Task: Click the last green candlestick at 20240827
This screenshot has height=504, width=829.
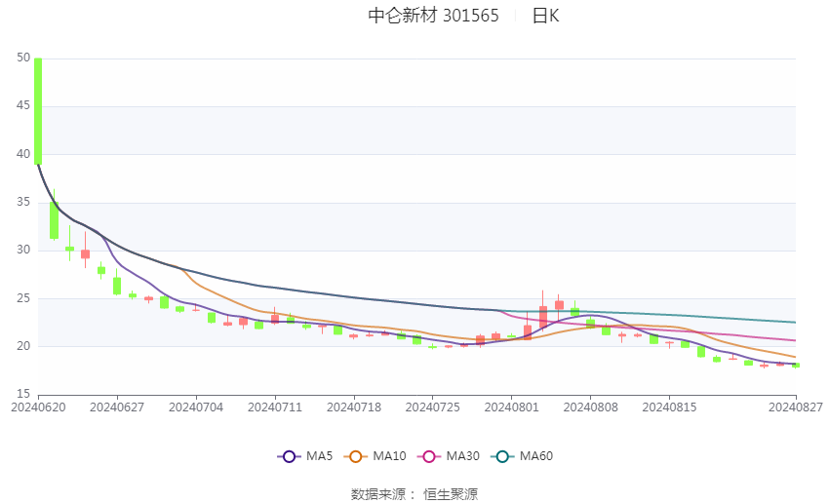Action: coord(796,365)
